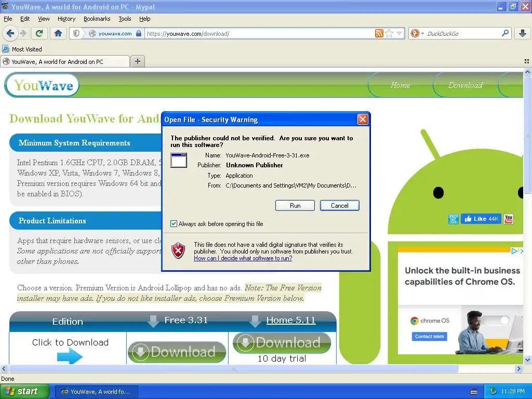Viewport: 532px width, 399px height.
Task: Click the vertical scrollbar down arrow
Action: point(527,360)
